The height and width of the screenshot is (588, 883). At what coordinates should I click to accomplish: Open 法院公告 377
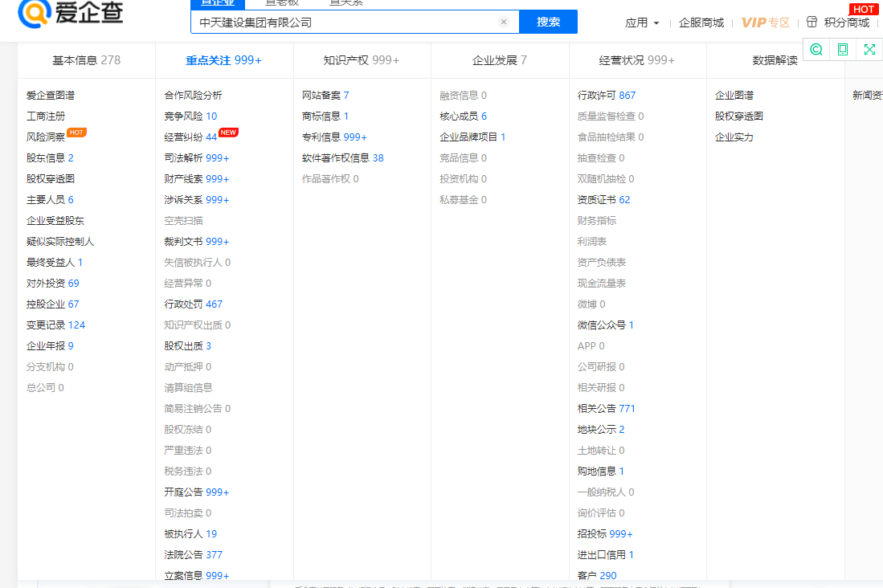coord(193,554)
